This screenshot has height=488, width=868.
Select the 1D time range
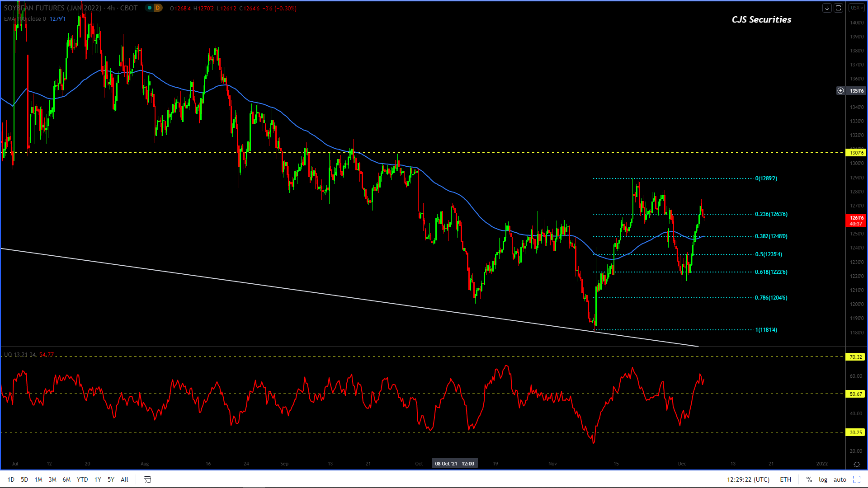[x=11, y=479]
